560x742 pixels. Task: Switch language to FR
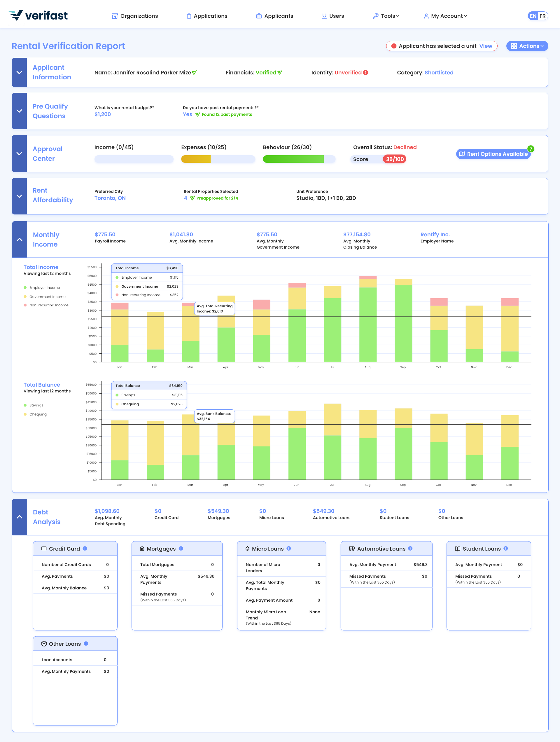click(542, 16)
